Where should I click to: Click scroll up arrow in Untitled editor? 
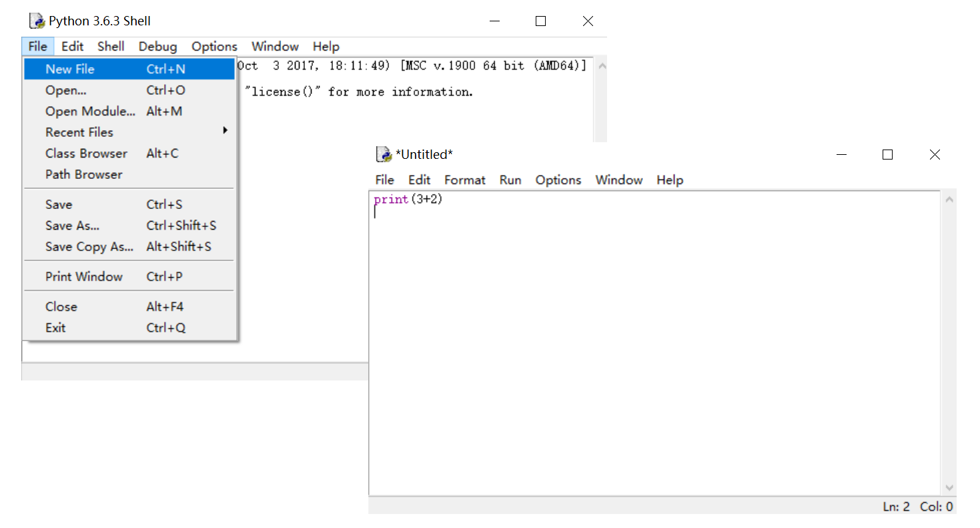pos(949,200)
